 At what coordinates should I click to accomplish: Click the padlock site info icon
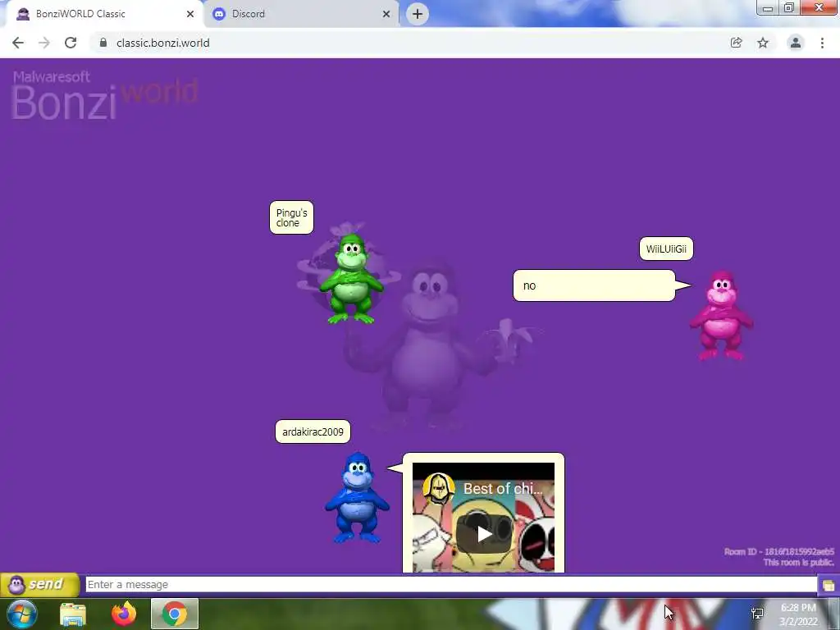click(103, 43)
